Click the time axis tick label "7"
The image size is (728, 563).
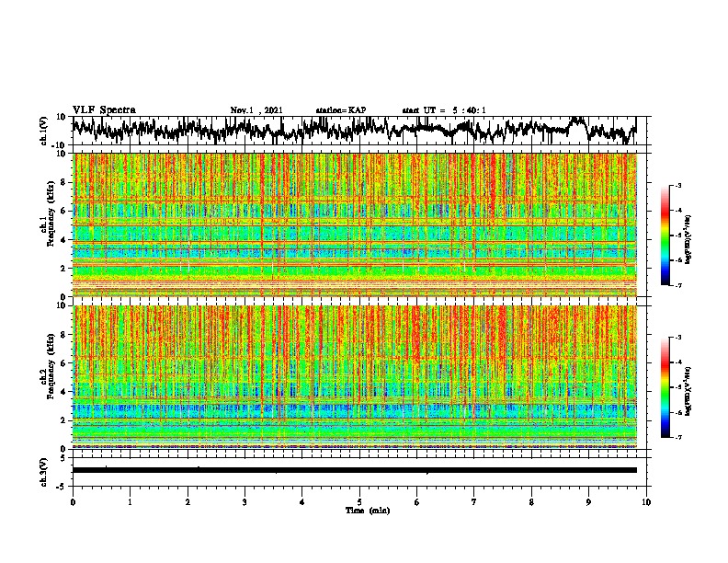tap(474, 502)
